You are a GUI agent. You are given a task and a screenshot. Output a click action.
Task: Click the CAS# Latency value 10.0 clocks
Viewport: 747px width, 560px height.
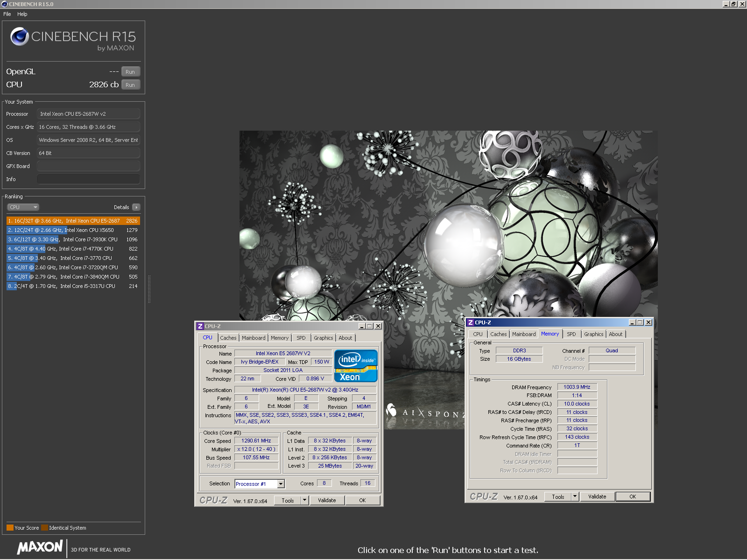pyautogui.click(x=577, y=404)
